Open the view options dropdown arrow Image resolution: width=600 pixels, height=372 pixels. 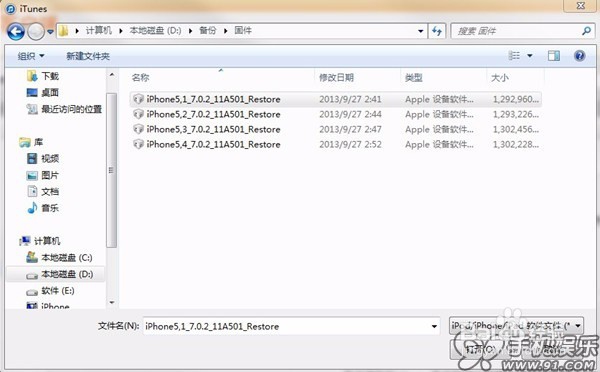coord(530,56)
